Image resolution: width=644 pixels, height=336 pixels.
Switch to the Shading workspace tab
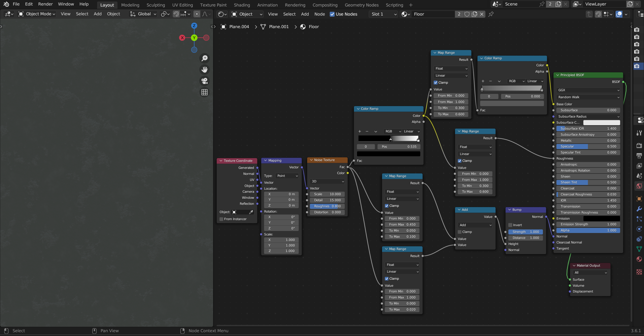click(242, 5)
